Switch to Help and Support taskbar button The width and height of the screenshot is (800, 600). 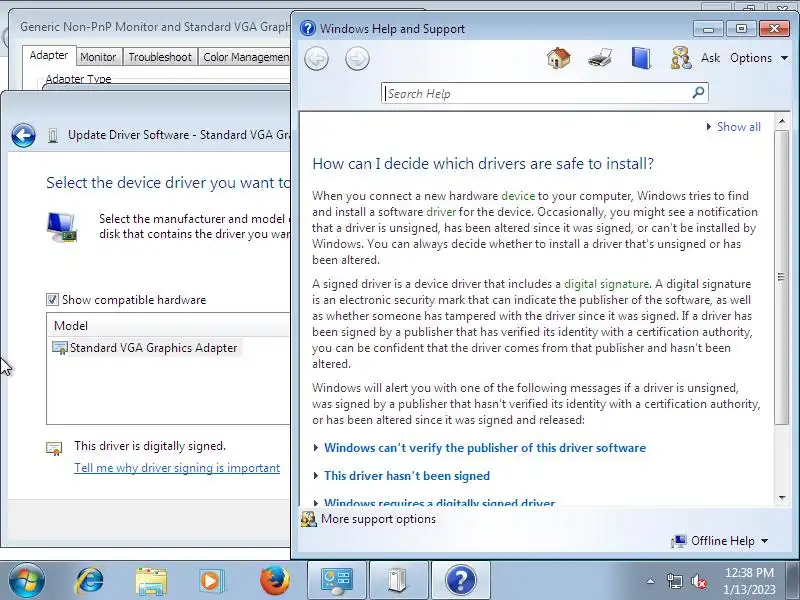[461, 581]
